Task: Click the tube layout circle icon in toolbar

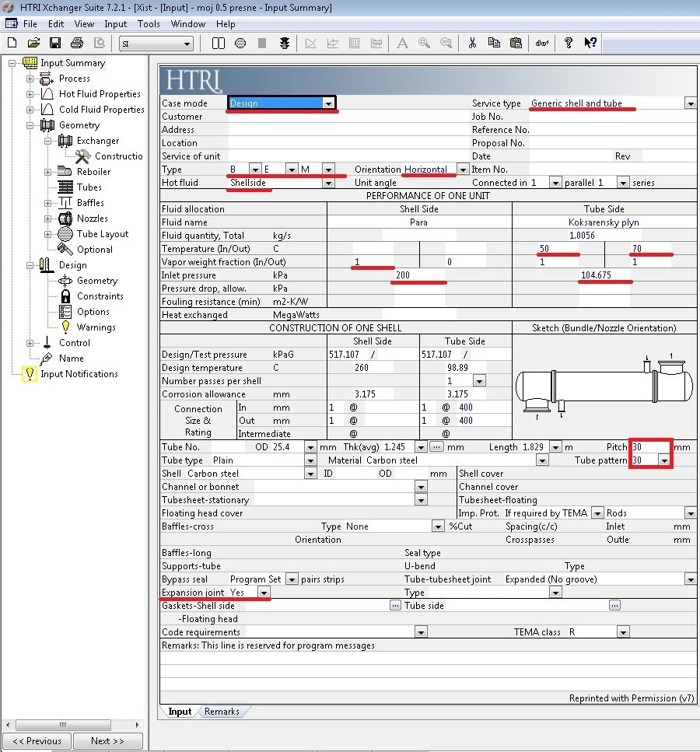Action: [x=240, y=44]
